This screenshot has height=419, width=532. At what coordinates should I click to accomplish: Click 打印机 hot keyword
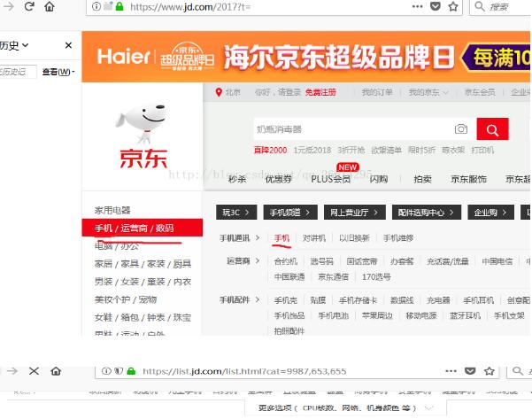pos(482,150)
